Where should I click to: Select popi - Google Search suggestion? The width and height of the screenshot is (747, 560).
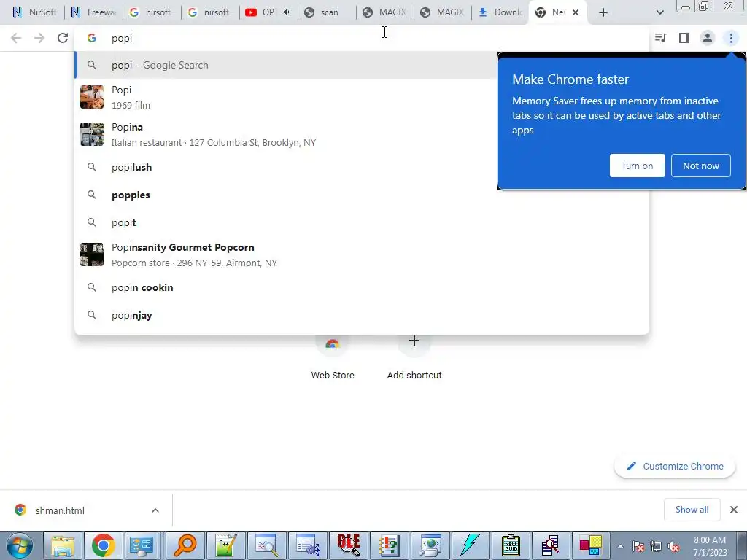coord(286,65)
